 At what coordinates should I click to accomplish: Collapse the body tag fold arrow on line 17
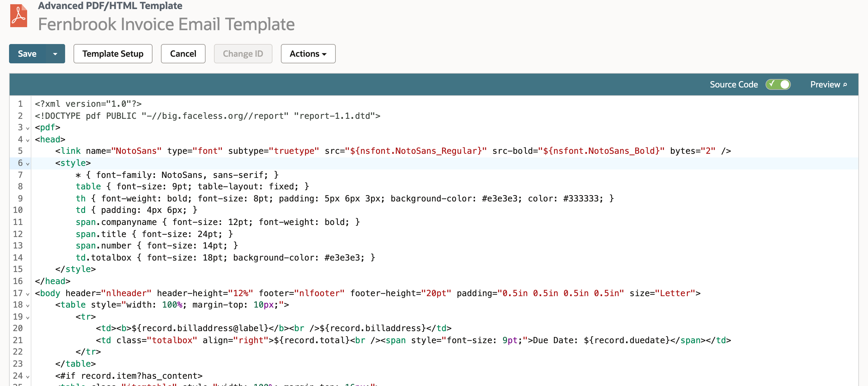point(28,294)
